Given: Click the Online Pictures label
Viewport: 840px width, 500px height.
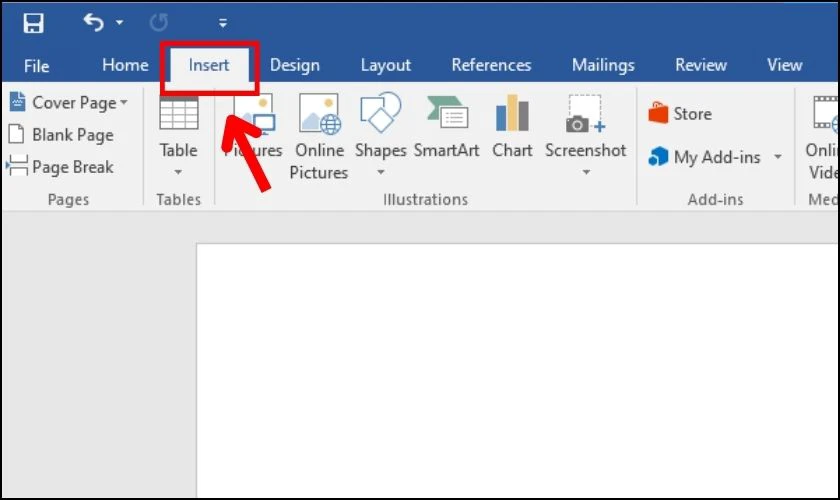Looking at the screenshot, I should coord(319,161).
